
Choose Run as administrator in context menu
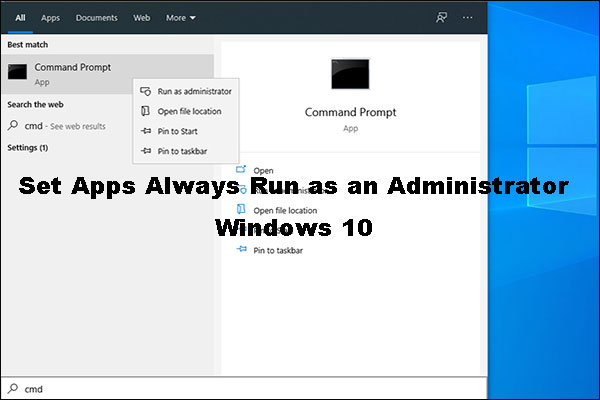coord(186,91)
